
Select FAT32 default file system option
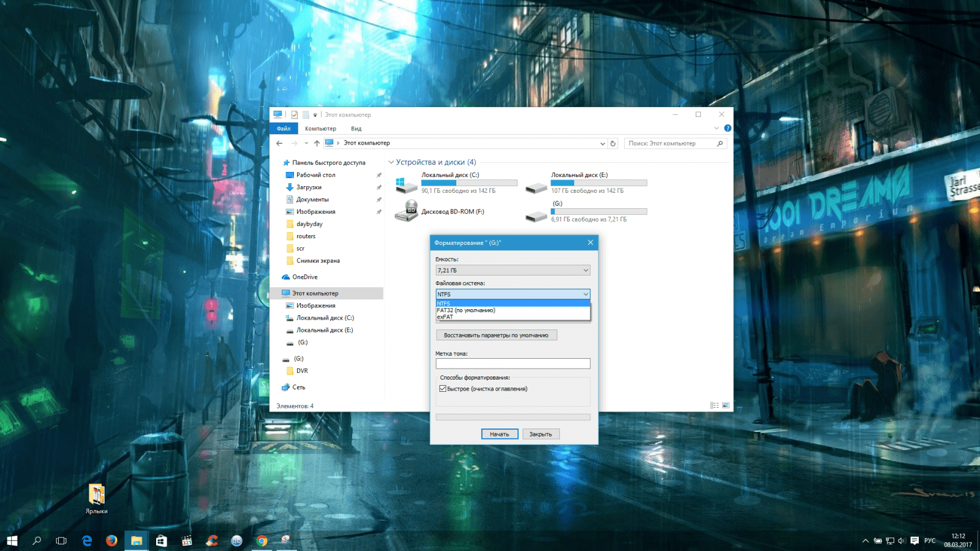click(466, 310)
